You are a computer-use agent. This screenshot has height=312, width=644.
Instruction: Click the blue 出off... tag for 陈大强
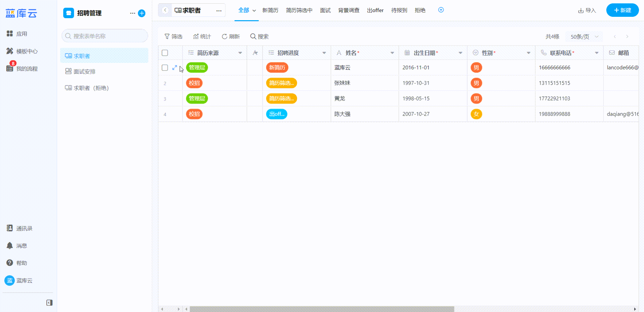tap(277, 114)
